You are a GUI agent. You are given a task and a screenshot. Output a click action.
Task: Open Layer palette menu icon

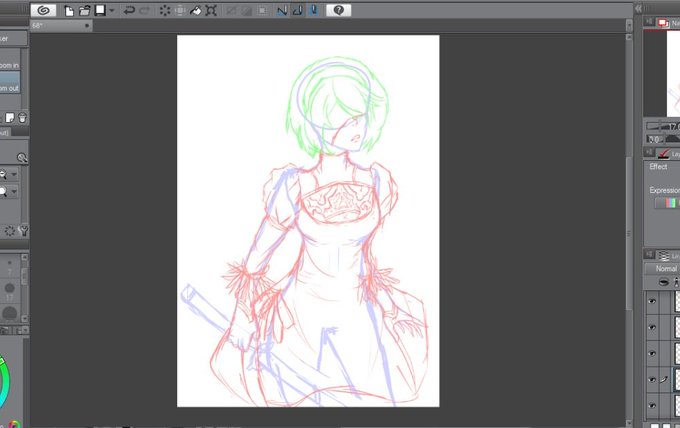[649, 254]
